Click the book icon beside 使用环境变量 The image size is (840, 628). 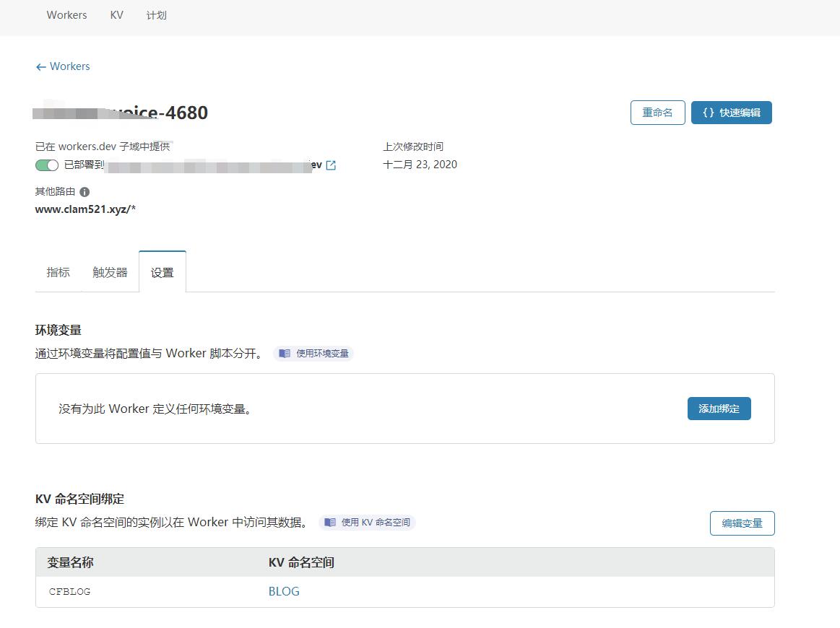point(285,354)
